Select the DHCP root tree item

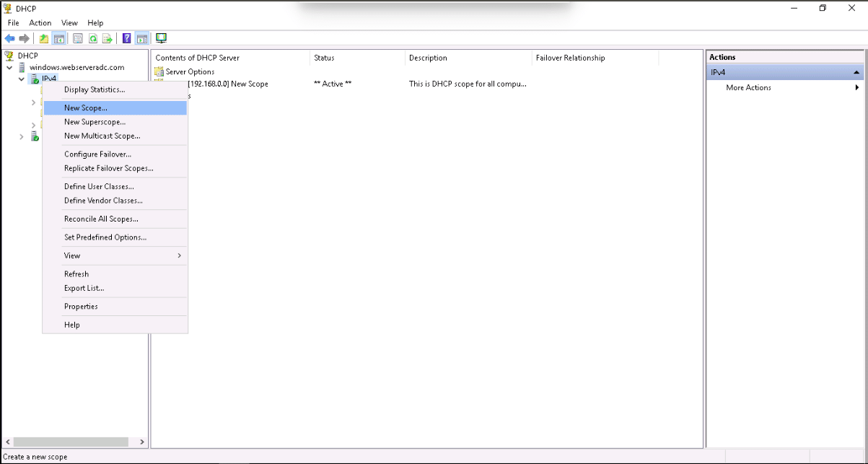tap(27, 56)
